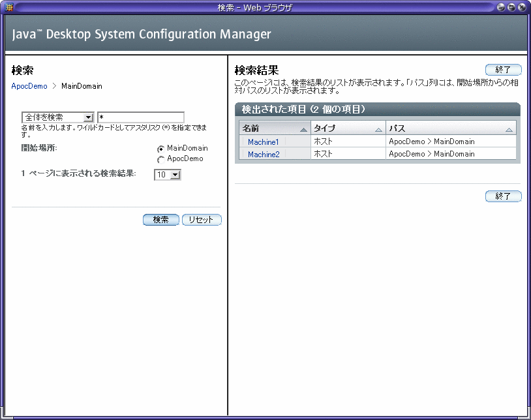531x420 pixels.
Task: Click sort arrow in パス column header
Action: (509, 130)
